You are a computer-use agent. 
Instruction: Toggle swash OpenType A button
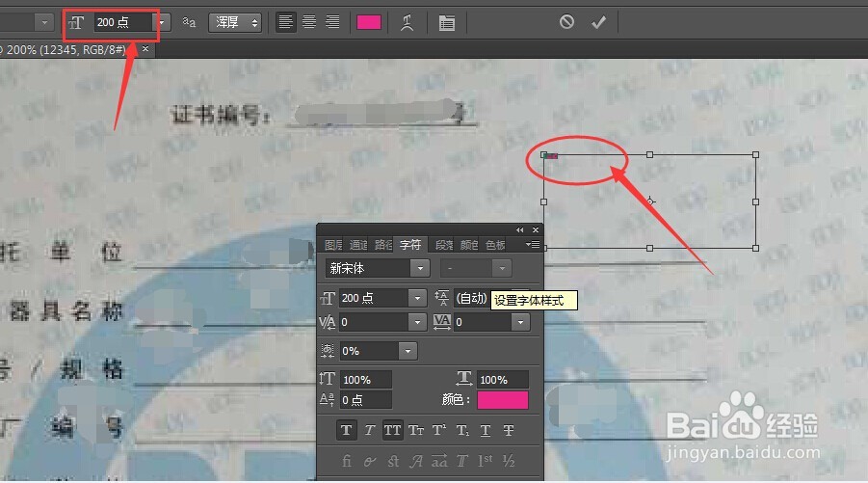coord(416,461)
